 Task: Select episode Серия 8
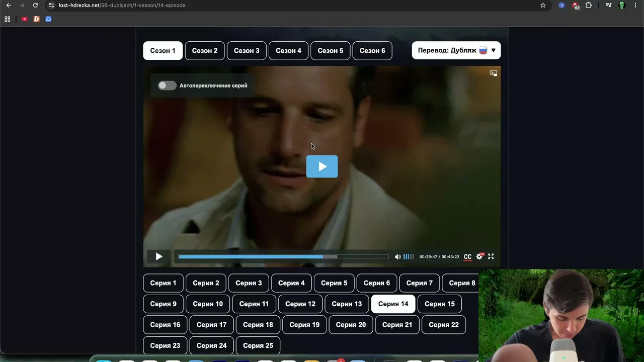click(x=461, y=283)
